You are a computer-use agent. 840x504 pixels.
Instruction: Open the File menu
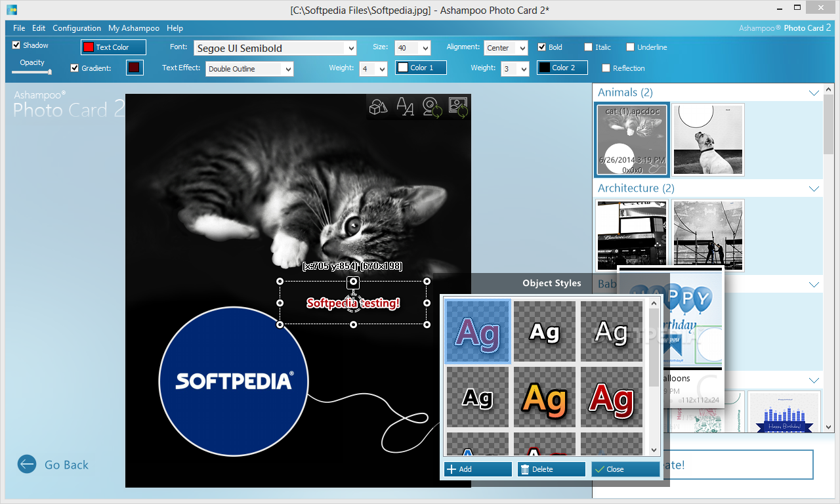[19, 28]
